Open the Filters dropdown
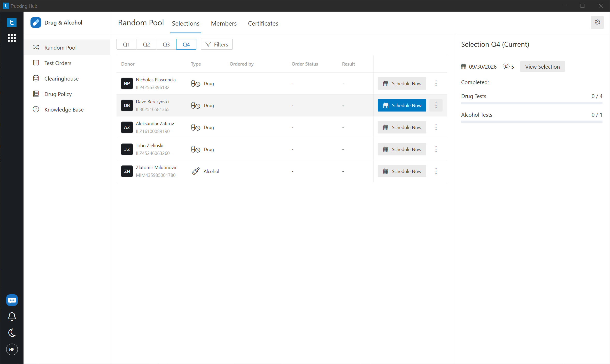 coord(217,44)
